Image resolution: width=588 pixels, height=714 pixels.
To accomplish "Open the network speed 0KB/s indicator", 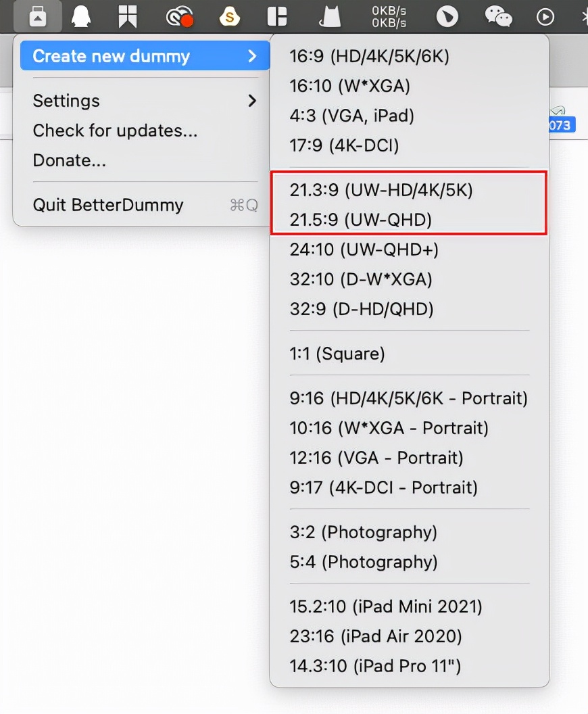I will point(389,17).
